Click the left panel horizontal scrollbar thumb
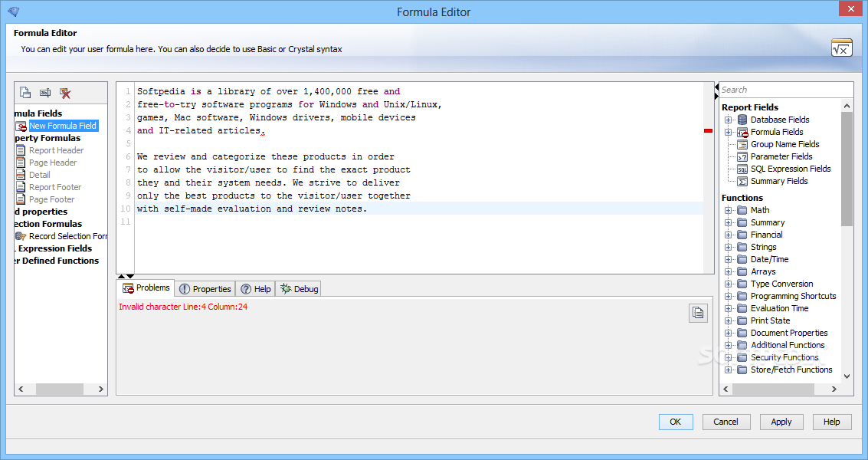 [60, 389]
